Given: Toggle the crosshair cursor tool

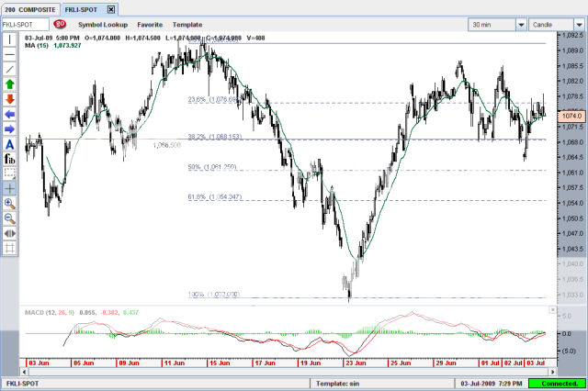Looking at the screenshot, I should 9,188.
